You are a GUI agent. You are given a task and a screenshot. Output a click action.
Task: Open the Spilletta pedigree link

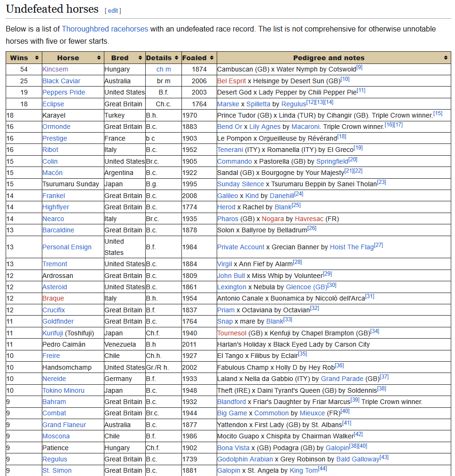(x=258, y=104)
